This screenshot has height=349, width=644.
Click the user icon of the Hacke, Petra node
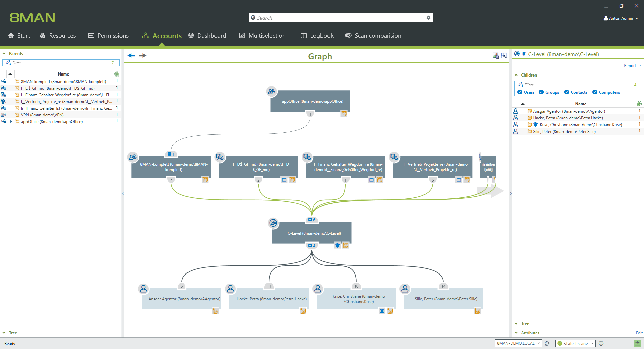click(230, 289)
